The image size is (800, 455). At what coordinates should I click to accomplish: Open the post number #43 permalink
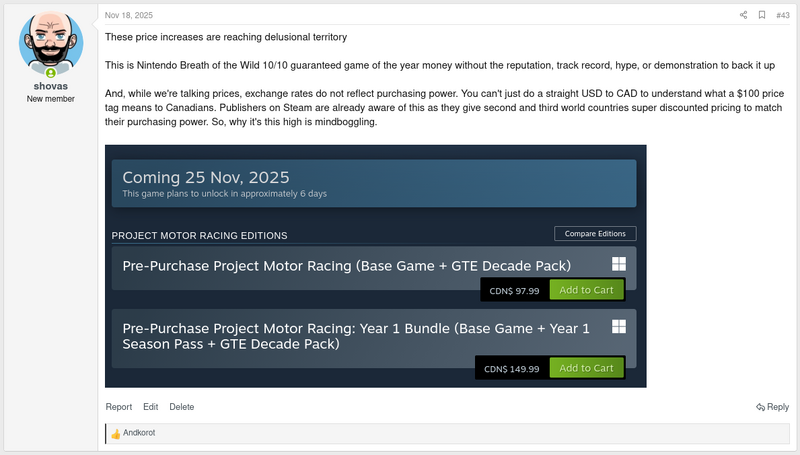pyautogui.click(x=782, y=15)
